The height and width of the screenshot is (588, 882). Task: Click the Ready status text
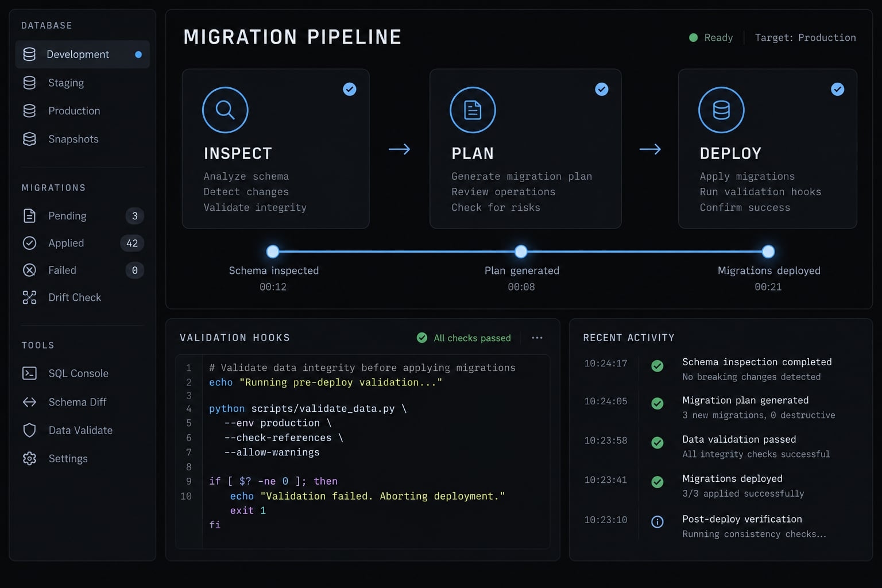(718, 37)
